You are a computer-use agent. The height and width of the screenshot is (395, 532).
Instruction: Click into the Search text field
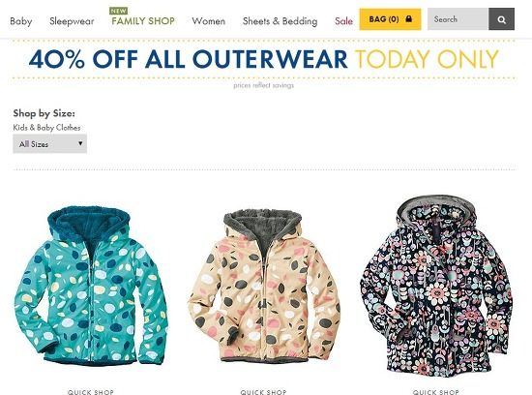coord(458,19)
